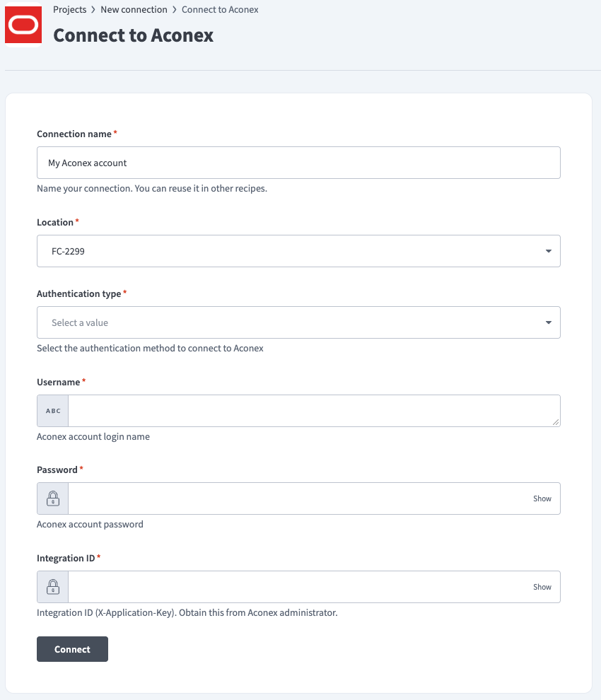This screenshot has width=601, height=700.
Task: Show the hidden Integration ID value
Action: [542, 586]
